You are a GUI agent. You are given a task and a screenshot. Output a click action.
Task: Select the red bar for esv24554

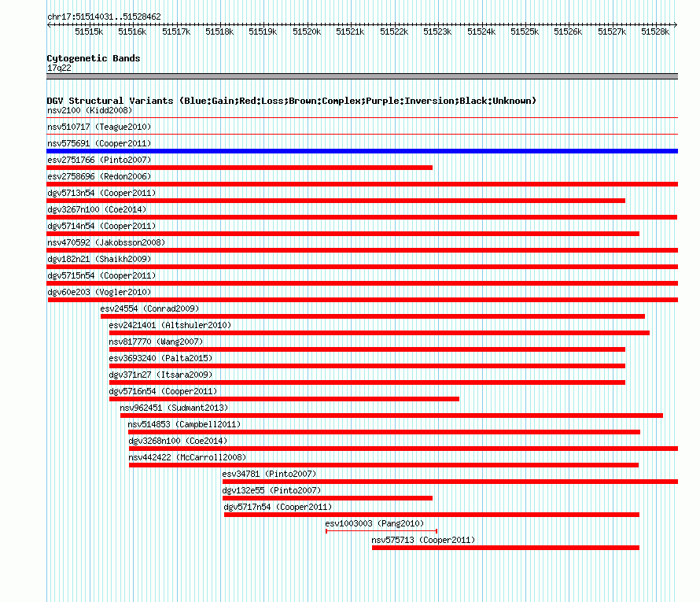(373, 316)
